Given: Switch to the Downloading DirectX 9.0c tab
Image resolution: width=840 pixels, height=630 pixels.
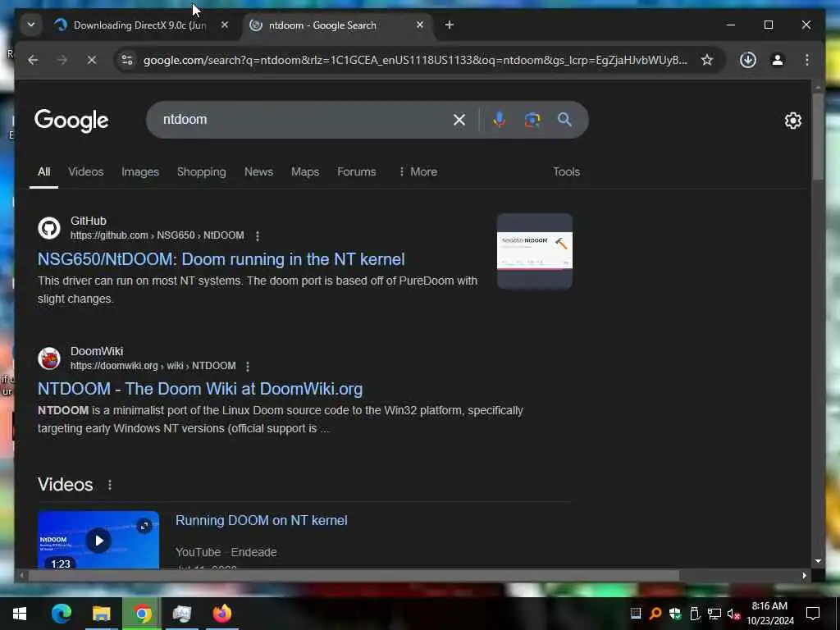Looking at the screenshot, I should (141, 25).
